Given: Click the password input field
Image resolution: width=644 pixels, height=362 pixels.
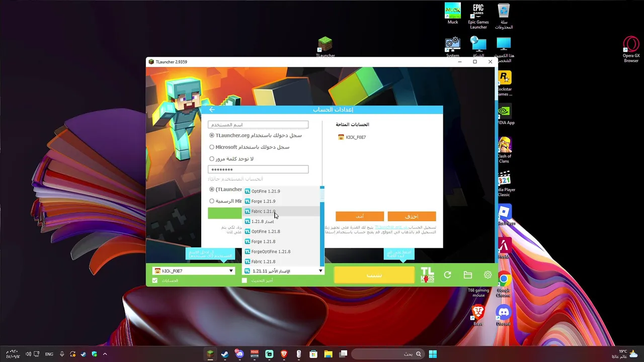Looking at the screenshot, I should pyautogui.click(x=258, y=169).
